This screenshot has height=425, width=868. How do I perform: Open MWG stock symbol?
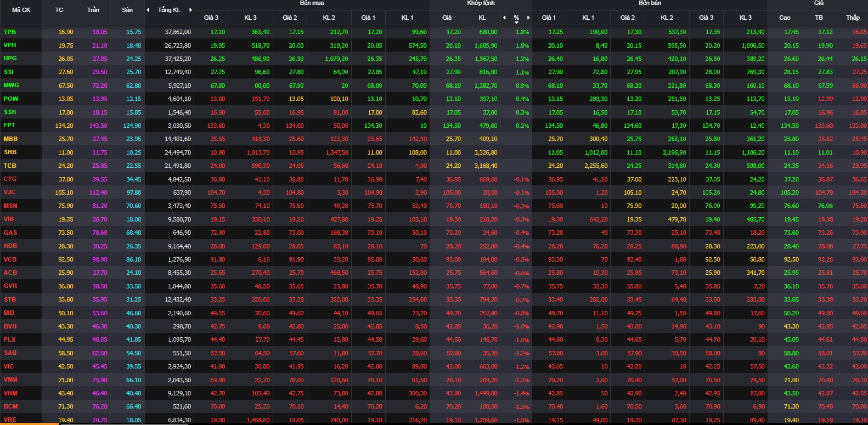11,85
